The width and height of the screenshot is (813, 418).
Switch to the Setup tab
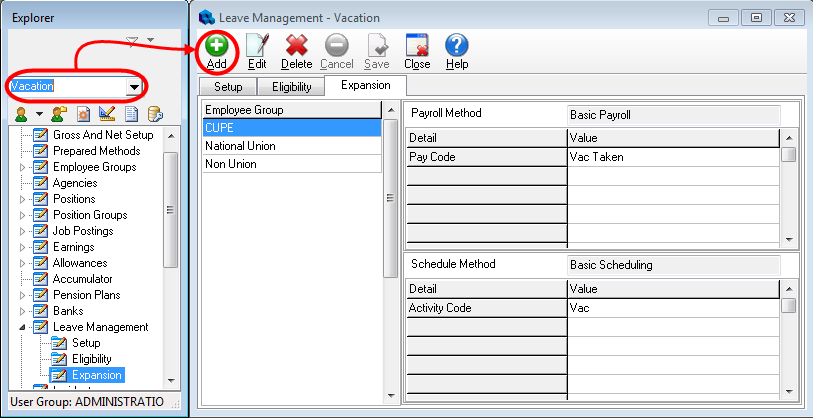tap(228, 87)
